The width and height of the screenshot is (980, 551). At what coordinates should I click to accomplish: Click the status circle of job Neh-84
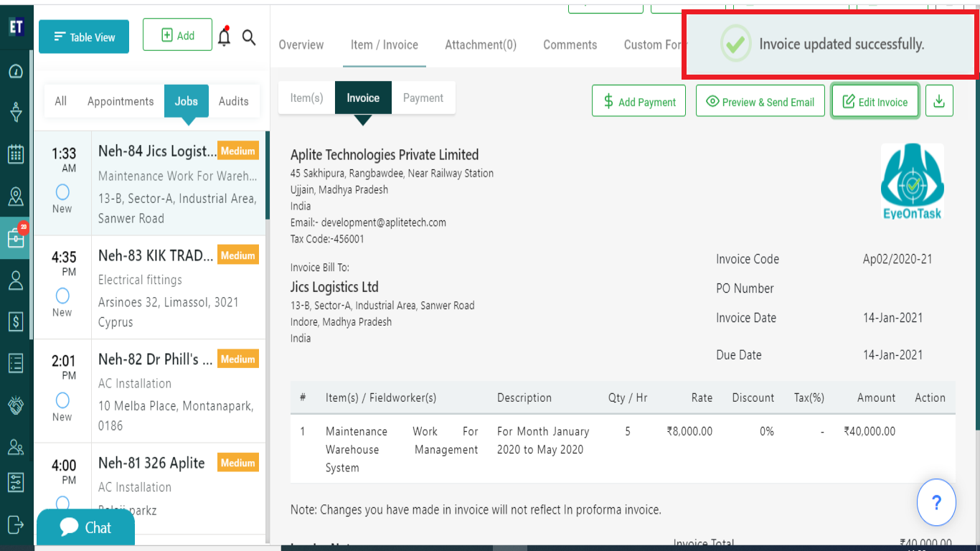tap(62, 192)
